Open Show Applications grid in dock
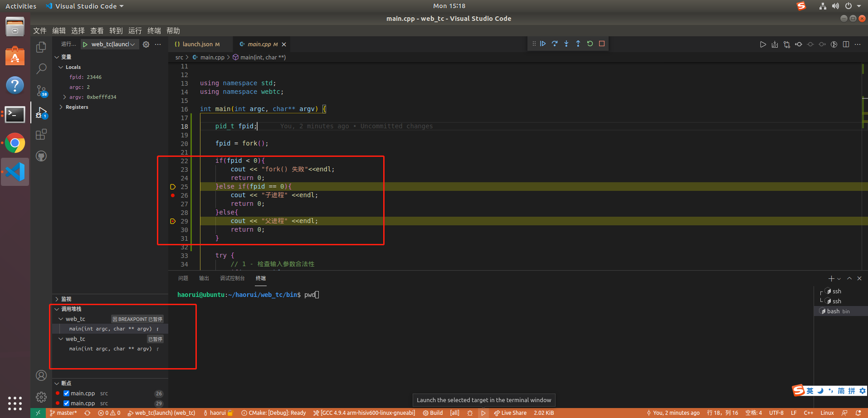Viewport: 868px width, 418px height. click(15, 403)
